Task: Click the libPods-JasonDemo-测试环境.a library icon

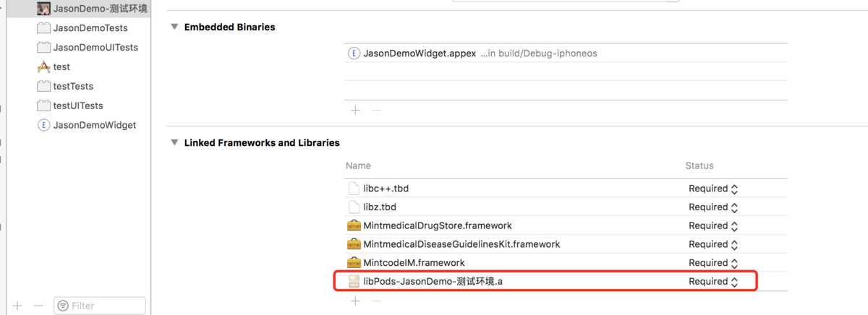Action: click(354, 282)
